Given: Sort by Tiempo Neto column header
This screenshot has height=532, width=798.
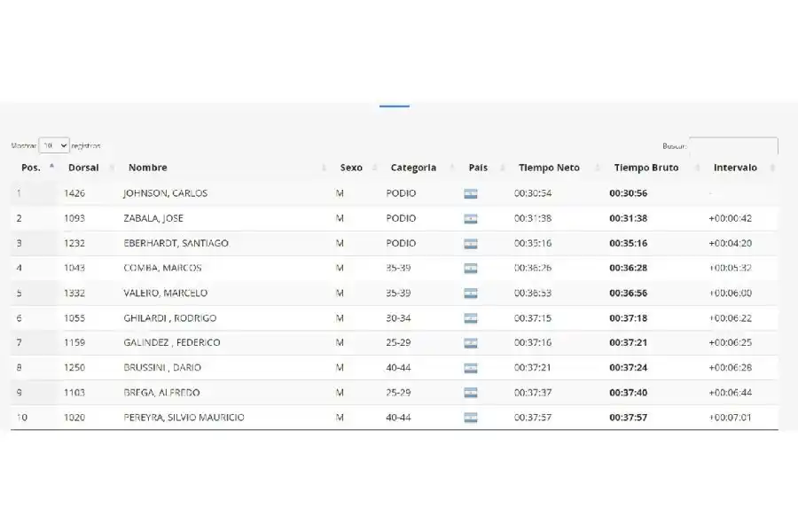Looking at the screenshot, I should (549, 168).
